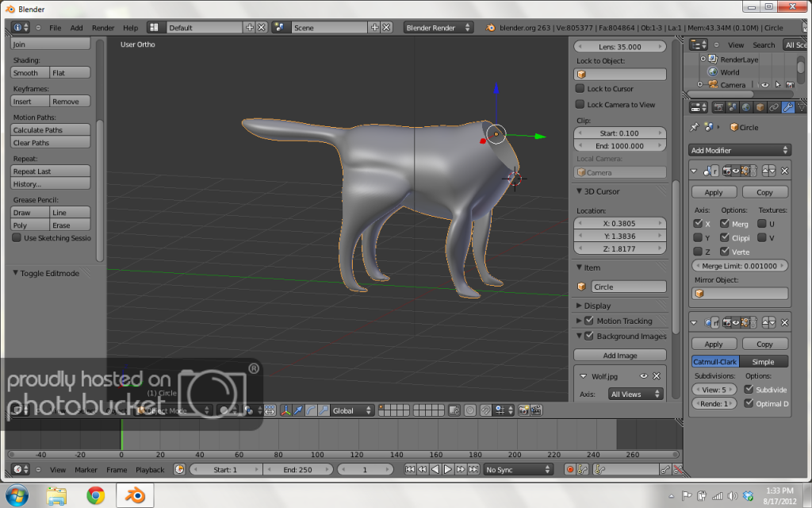Remove the Mirror modifier with its X

tap(784, 171)
